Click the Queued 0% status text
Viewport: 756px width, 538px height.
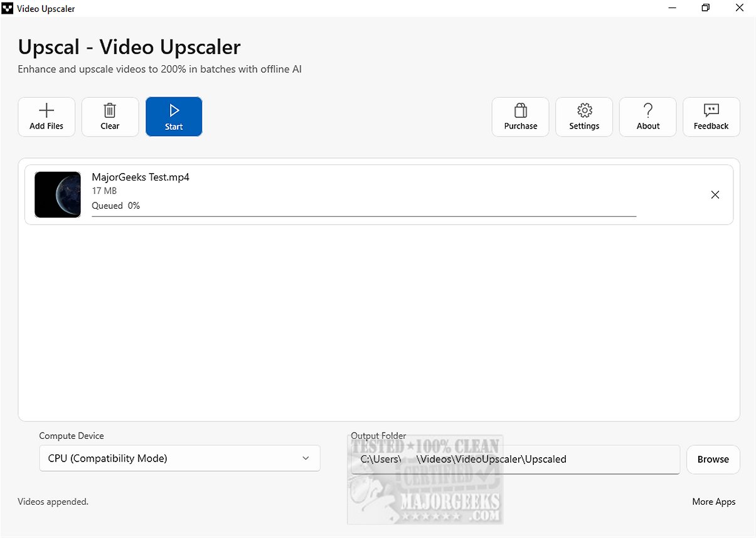tap(116, 206)
